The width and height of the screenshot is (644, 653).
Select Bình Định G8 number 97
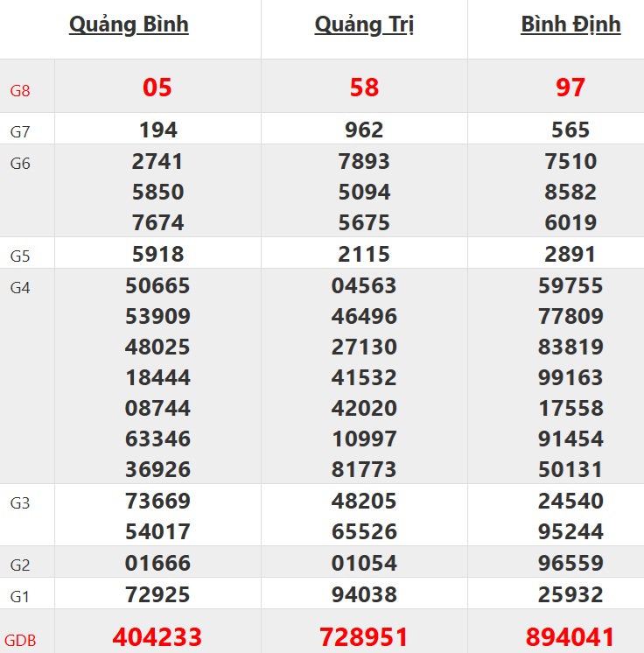tap(570, 88)
